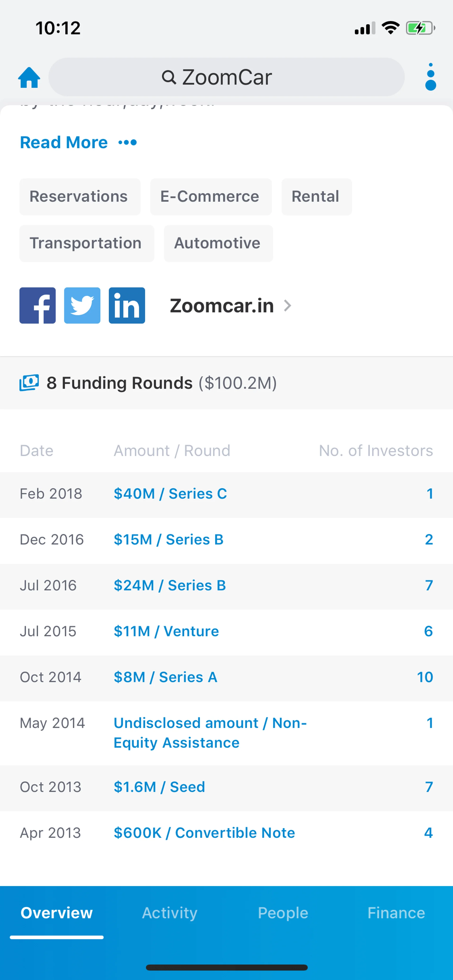Viewport: 453px width, 980px height.
Task: Open ZoomCar's Facebook page icon
Action: 37,306
